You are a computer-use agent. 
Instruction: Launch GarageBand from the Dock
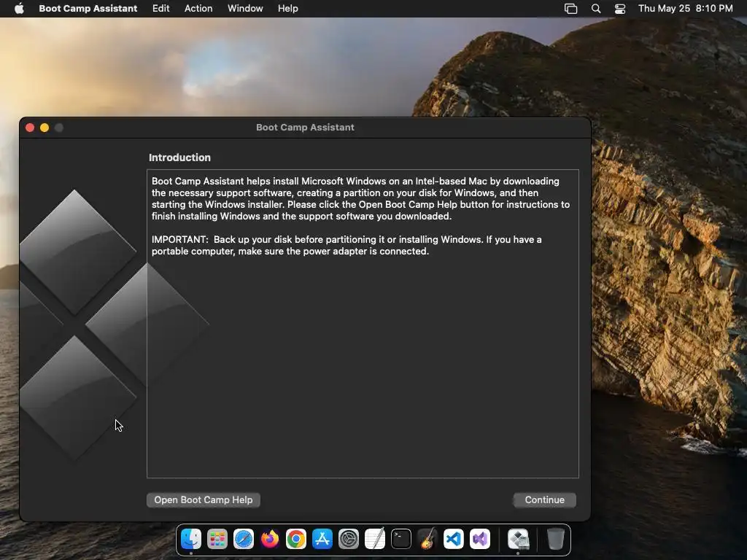tap(427, 539)
